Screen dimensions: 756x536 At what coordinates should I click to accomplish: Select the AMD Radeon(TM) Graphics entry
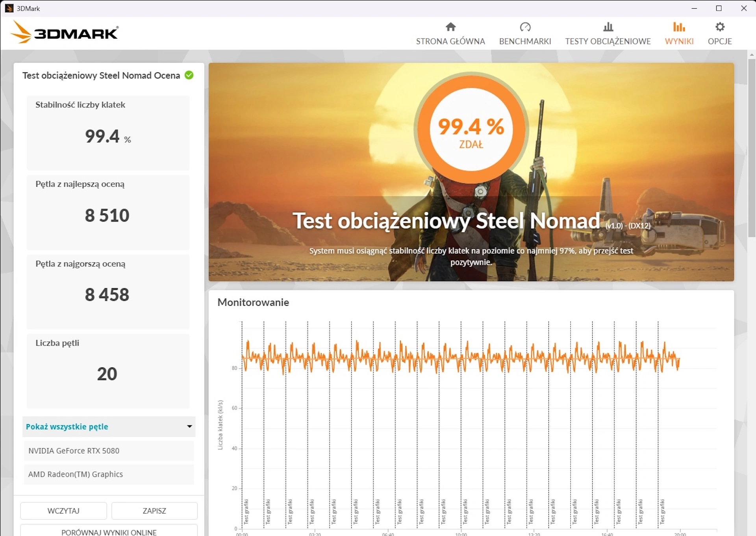coord(109,475)
